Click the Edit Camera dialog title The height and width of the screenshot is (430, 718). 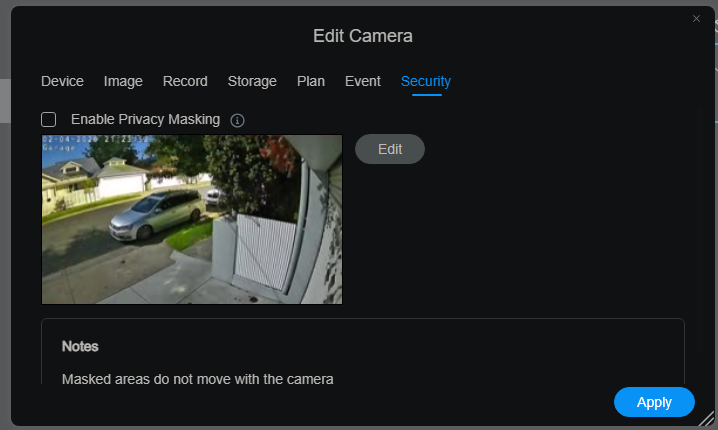tap(363, 36)
